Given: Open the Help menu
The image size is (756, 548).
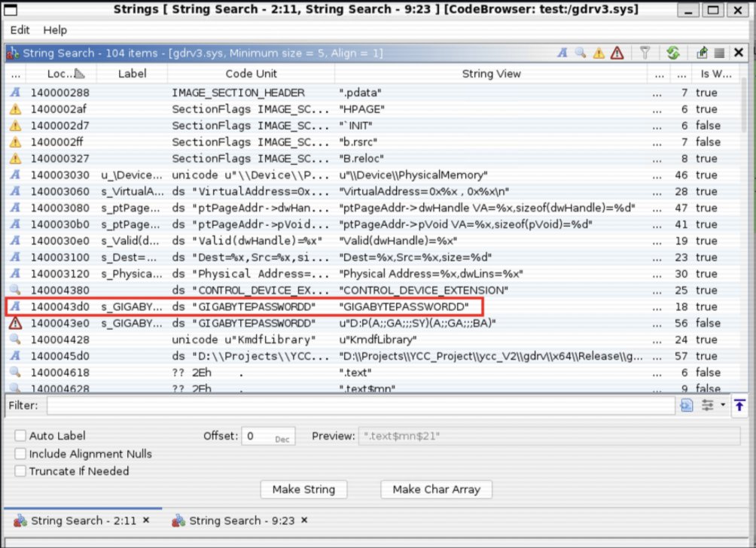Looking at the screenshot, I should click(x=55, y=30).
